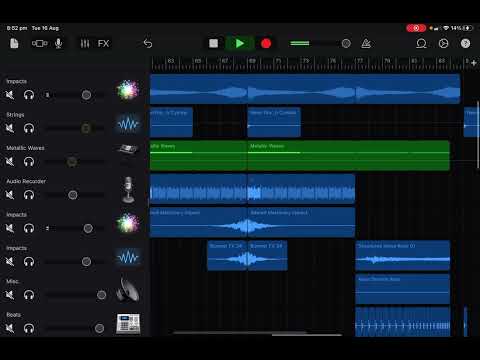
Task: Select the blue region on the Misc track
Action: [402, 289]
